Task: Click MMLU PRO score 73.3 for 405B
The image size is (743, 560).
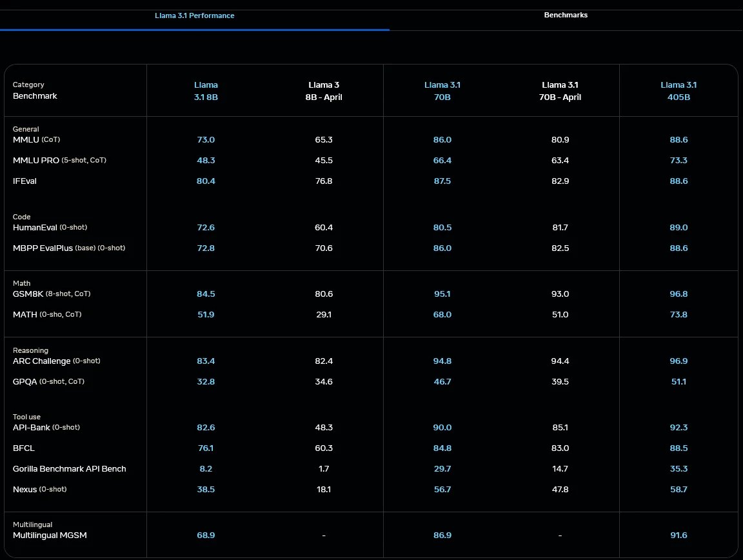Action: [679, 160]
